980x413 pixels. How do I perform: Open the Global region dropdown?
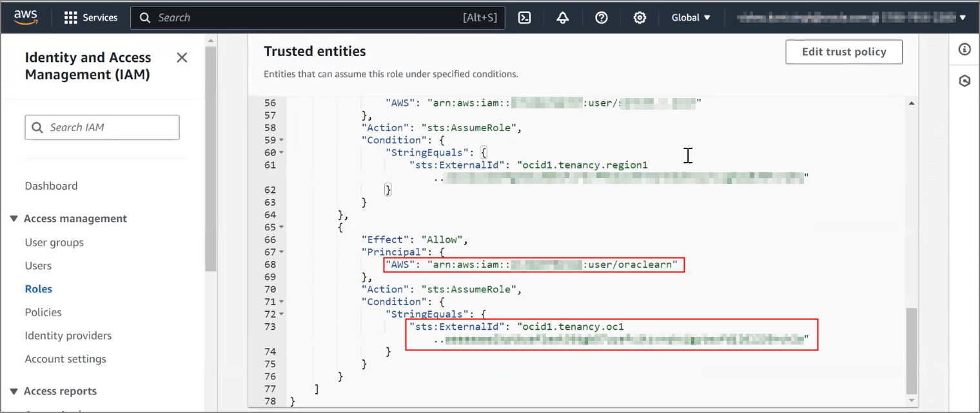click(x=690, y=17)
